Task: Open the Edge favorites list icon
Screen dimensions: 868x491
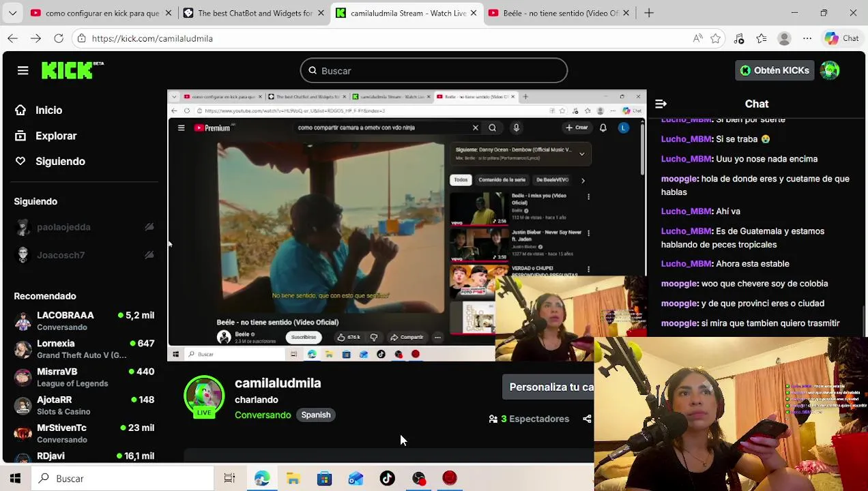Action: point(762,38)
